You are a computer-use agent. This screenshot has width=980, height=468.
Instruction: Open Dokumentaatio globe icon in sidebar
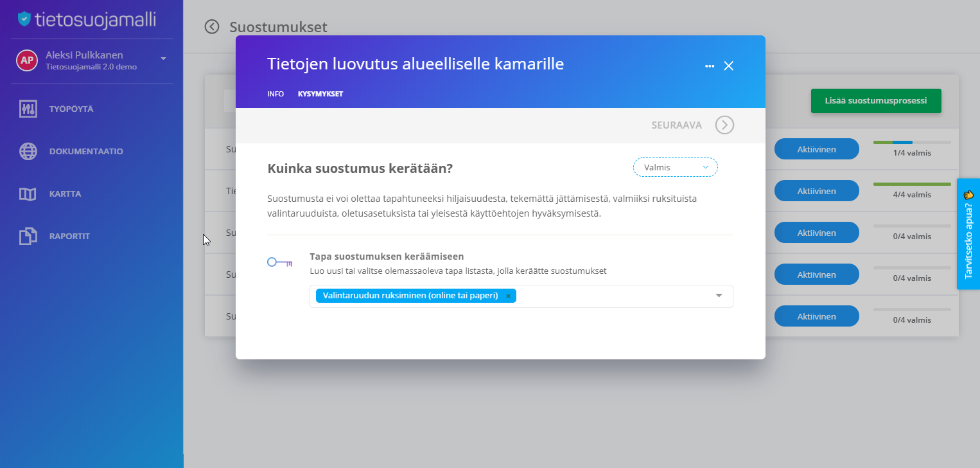28,151
